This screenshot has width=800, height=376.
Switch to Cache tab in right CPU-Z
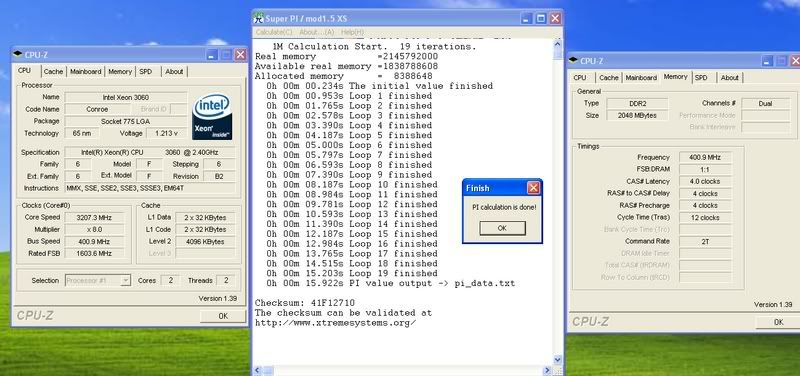click(x=609, y=78)
